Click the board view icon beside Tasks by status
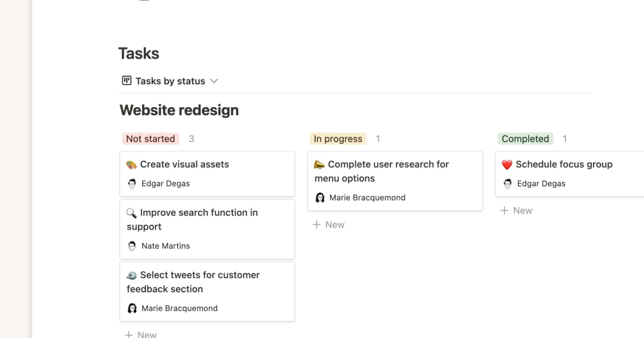 click(126, 80)
